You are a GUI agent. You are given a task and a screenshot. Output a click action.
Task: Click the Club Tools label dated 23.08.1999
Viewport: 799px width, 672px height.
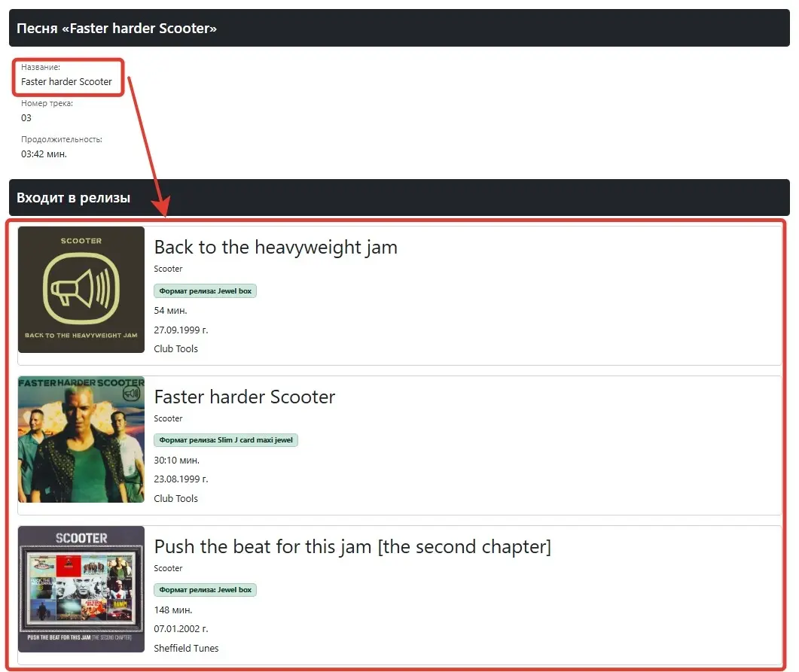pyautogui.click(x=175, y=498)
